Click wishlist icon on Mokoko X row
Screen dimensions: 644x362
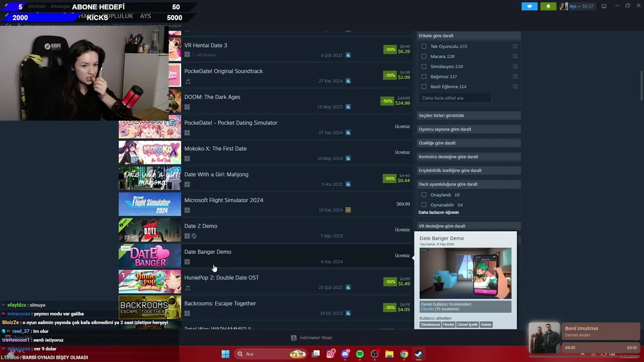coord(348,158)
